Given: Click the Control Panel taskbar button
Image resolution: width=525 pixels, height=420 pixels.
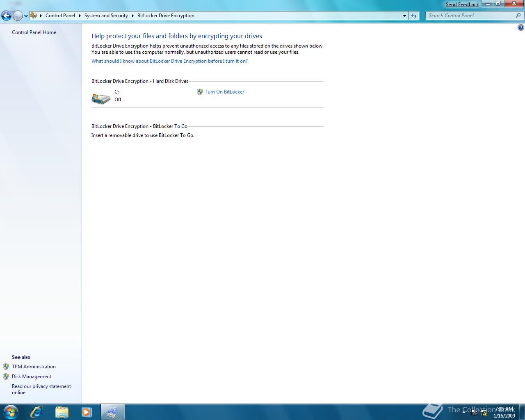Looking at the screenshot, I should tap(112, 412).
